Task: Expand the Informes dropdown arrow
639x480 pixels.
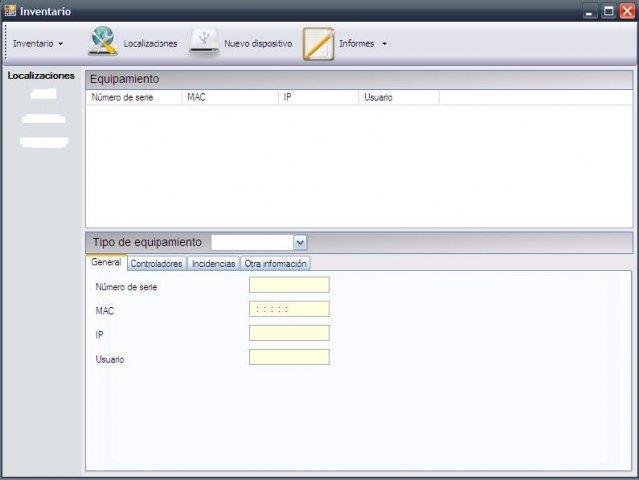Action: pyautogui.click(x=384, y=44)
